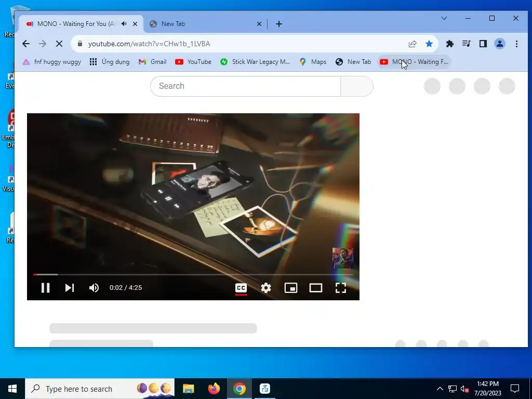Open File Explorer from taskbar
The image size is (532, 399).
188,389
